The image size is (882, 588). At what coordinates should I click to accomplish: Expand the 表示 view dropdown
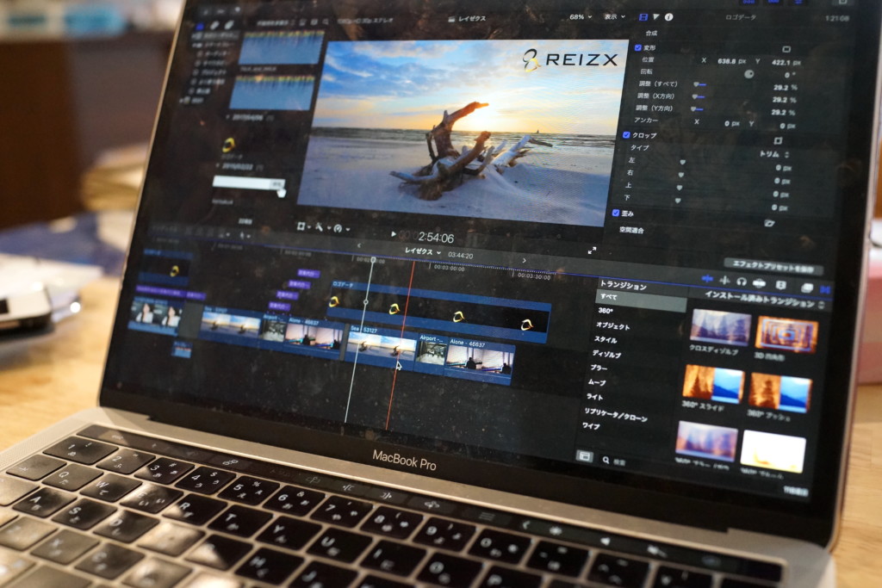tap(615, 16)
